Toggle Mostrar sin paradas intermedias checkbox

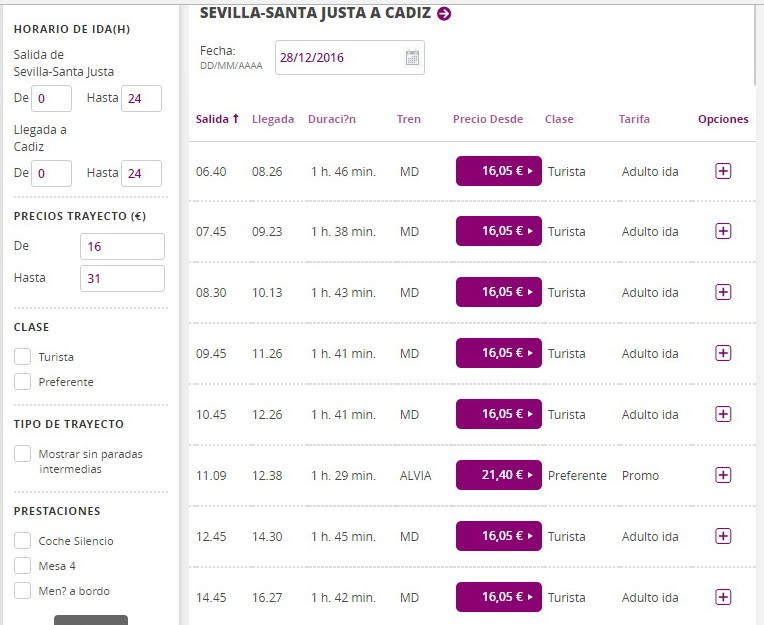pyautogui.click(x=23, y=454)
